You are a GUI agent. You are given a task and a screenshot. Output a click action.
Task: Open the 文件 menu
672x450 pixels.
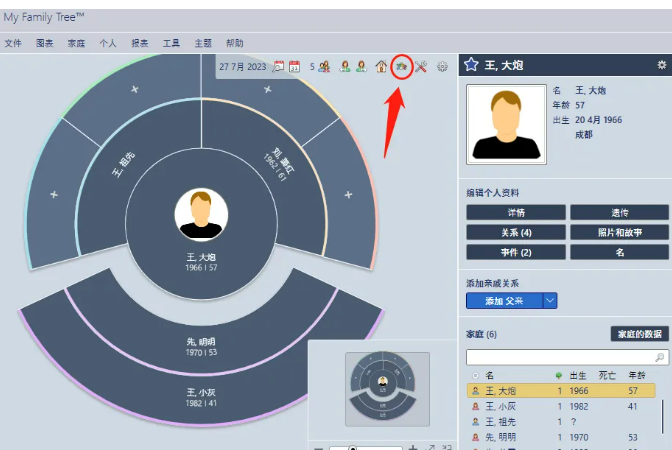pos(13,44)
